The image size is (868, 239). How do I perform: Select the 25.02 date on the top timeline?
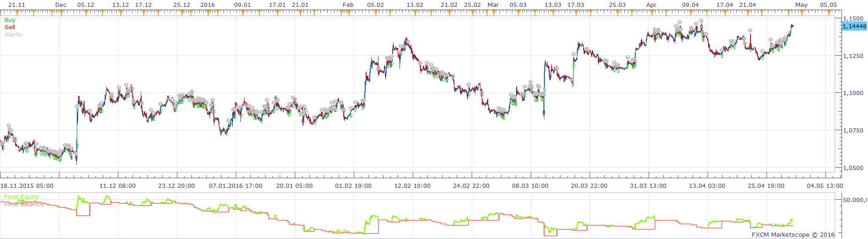pos(473,5)
